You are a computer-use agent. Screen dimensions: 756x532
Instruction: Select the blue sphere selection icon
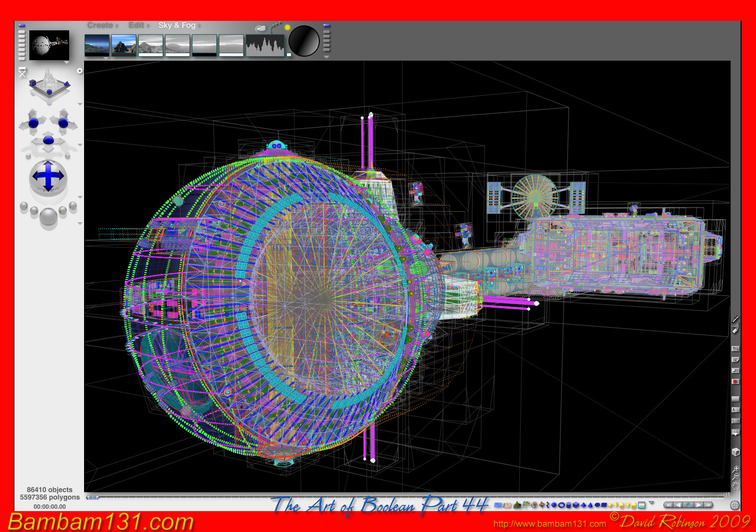pos(554,505)
